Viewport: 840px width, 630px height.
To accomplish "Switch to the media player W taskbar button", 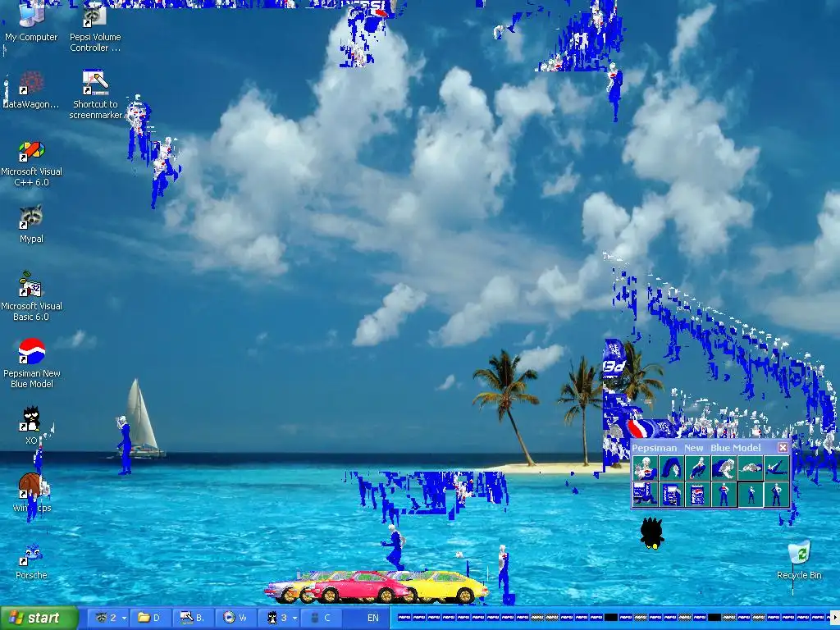I will tap(235, 618).
